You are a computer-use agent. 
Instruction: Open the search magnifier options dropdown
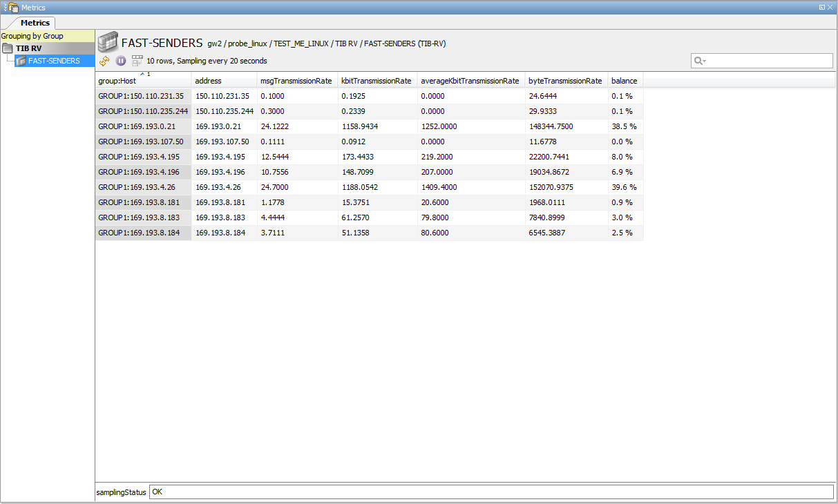(700, 61)
